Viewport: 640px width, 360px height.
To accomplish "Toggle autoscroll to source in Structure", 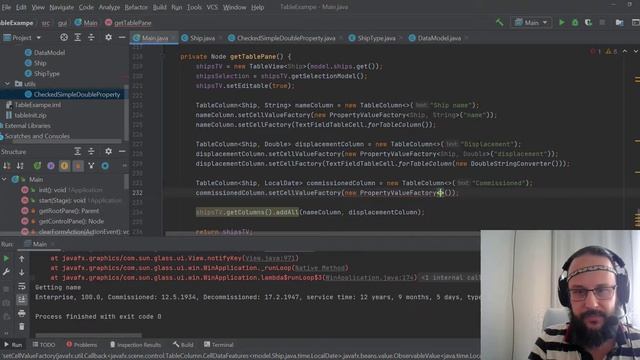I will coord(105,166).
